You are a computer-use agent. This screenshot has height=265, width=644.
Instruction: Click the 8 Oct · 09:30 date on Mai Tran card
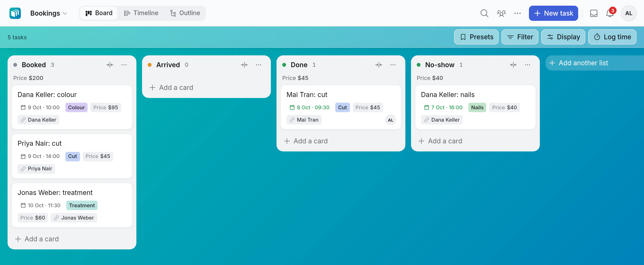click(x=309, y=107)
